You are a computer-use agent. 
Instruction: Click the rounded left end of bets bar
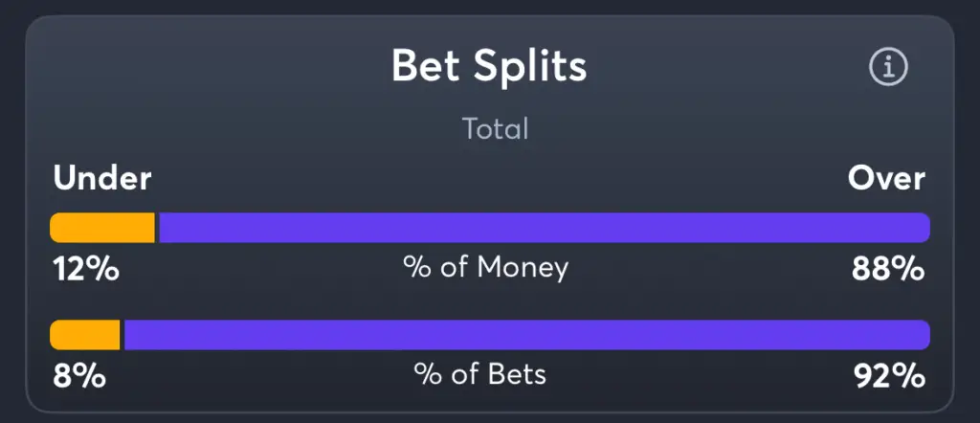[57, 335]
